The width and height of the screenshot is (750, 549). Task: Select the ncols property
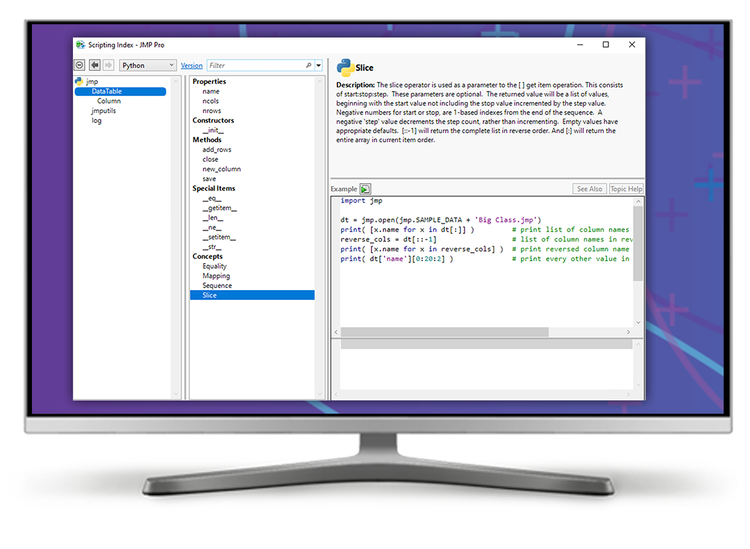[x=210, y=101]
